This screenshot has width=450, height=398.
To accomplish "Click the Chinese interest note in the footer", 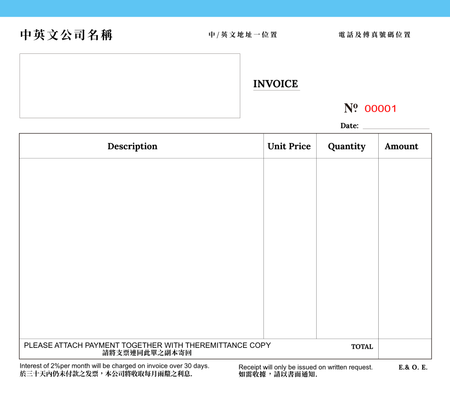I will (106, 374).
